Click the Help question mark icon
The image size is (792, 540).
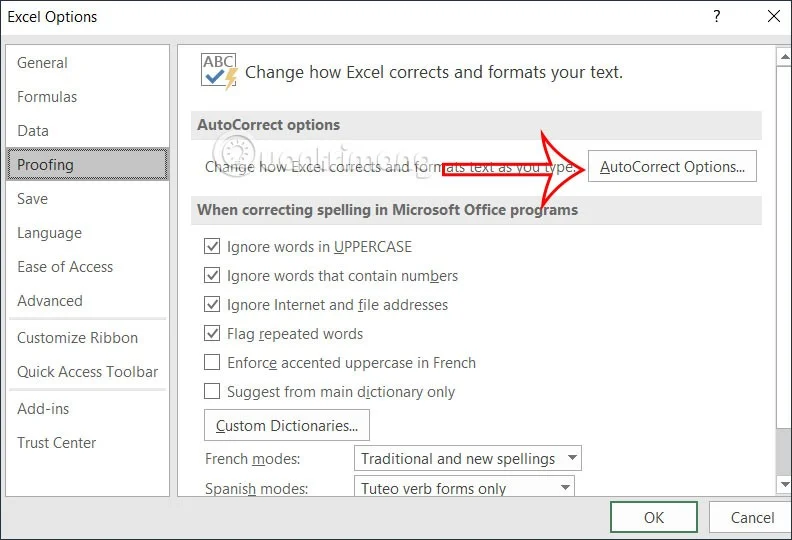(x=716, y=17)
